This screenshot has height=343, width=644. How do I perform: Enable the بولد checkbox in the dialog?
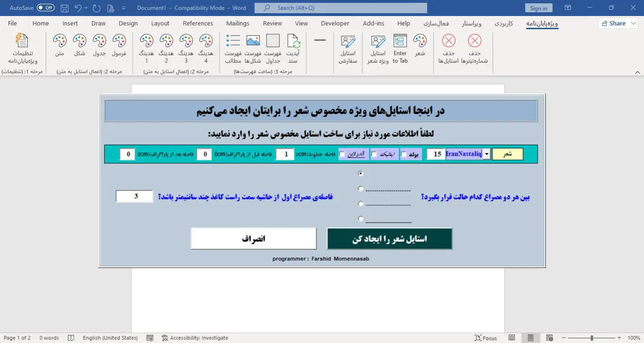(x=403, y=154)
